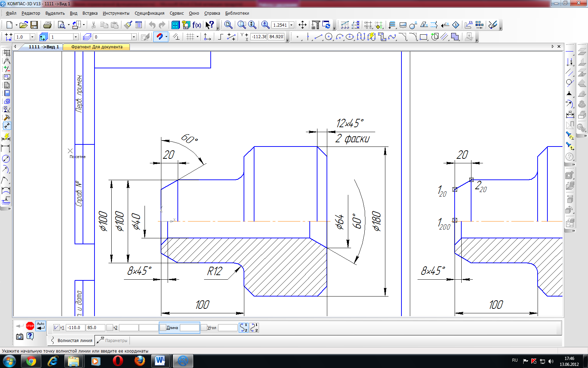The height and width of the screenshot is (368, 588).
Task: Open the layer number dropdown showing 0
Action: click(134, 37)
